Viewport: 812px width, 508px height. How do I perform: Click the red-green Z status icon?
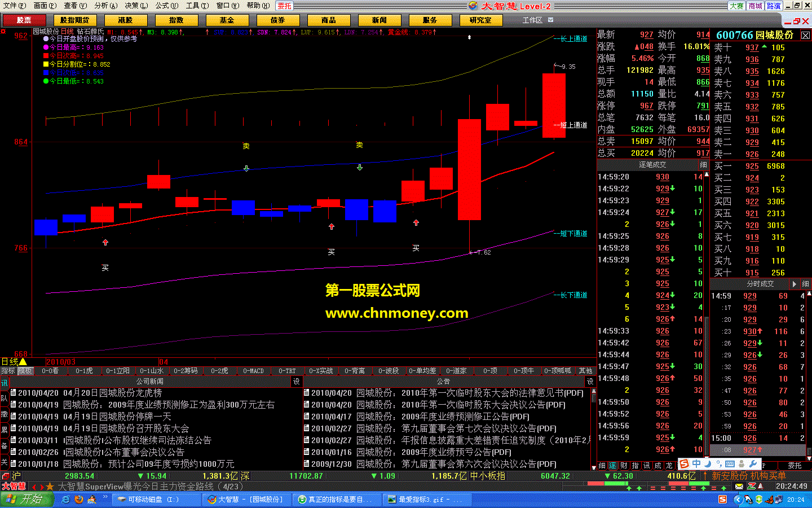[752, 486]
